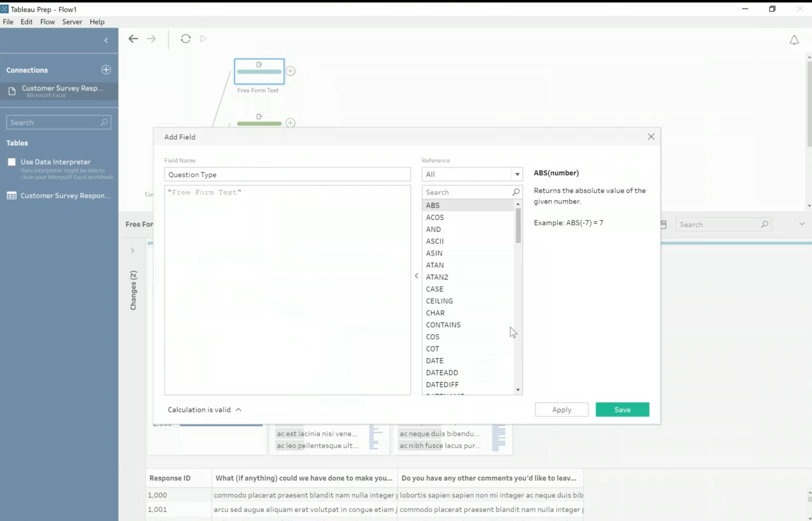The width and height of the screenshot is (812, 521).
Task: Click the search icon in the function reference search
Action: (516, 192)
